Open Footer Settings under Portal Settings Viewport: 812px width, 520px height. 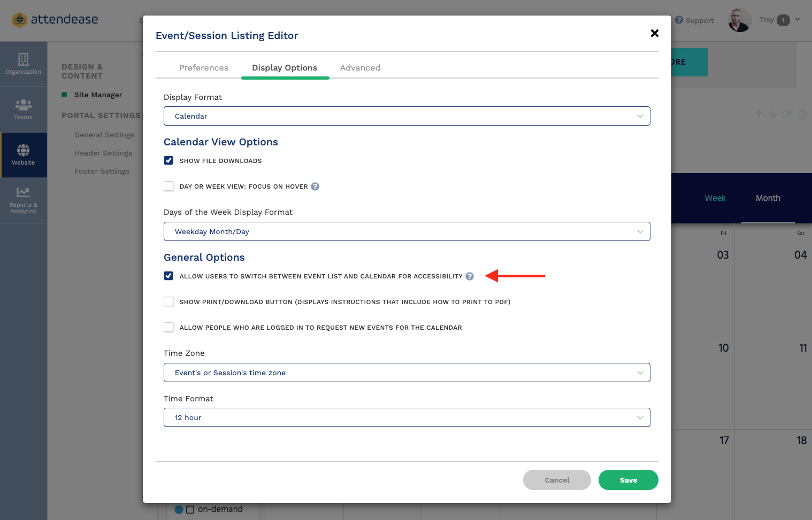102,171
